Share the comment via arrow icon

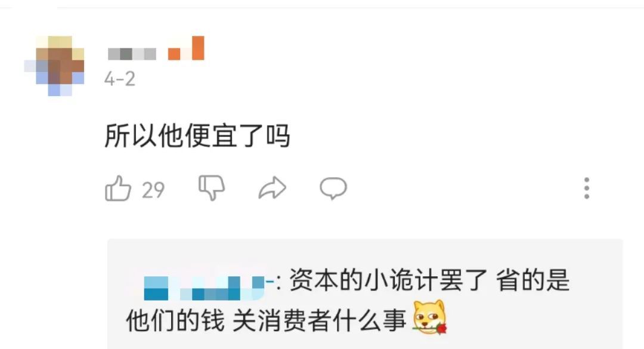coord(273,189)
